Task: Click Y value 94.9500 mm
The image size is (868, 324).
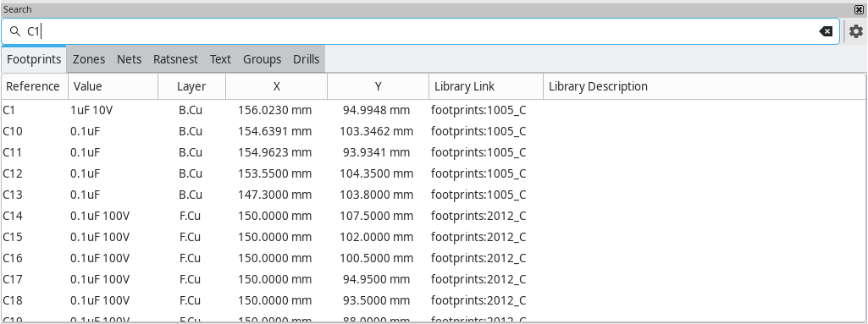Action: [x=377, y=279]
